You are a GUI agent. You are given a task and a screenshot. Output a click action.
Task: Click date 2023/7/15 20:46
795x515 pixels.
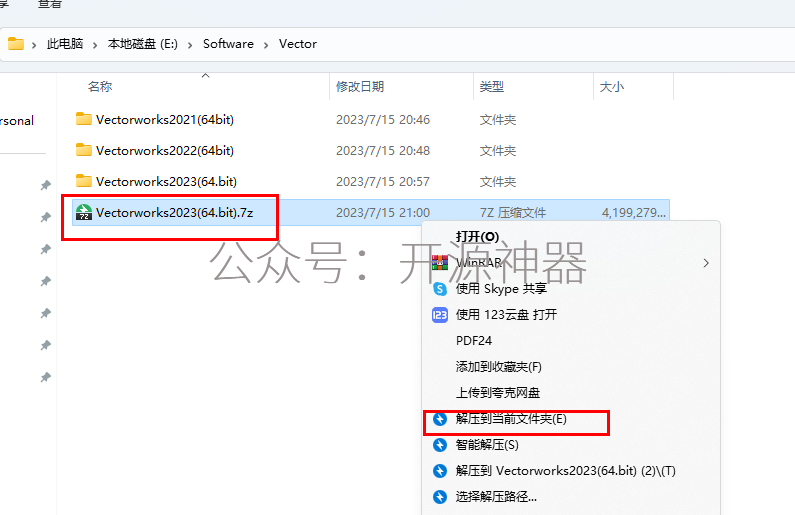click(383, 120)
